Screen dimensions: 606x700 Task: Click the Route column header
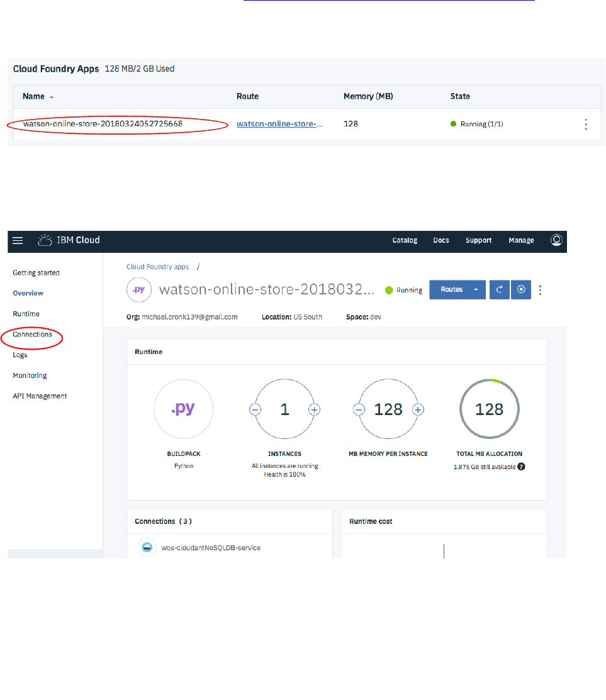point(248,96)
